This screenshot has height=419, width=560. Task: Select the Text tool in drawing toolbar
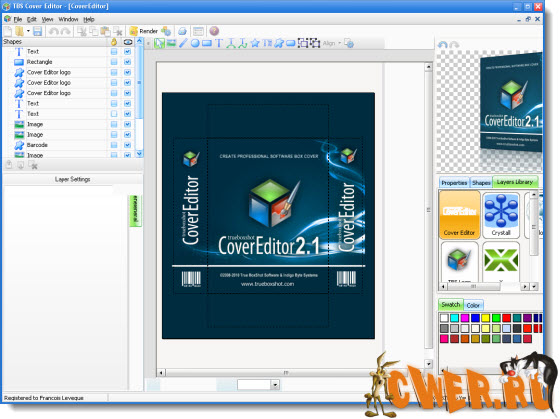click(219, 43)
